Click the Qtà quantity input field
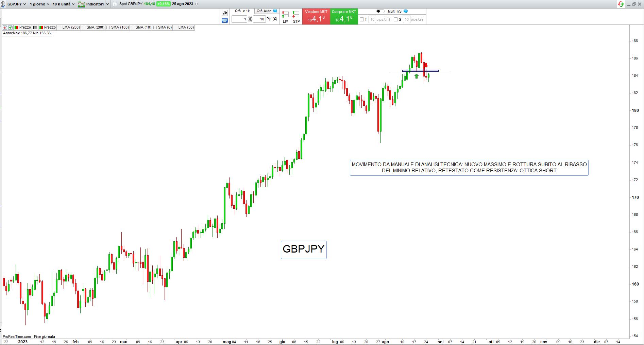The width and height of the screenshot is (644, 345). 239,19
